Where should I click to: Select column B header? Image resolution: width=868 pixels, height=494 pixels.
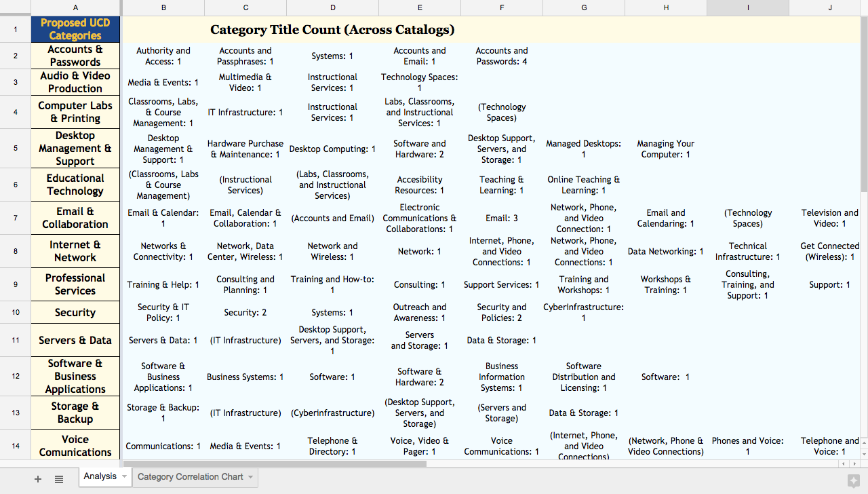tap(163, 7)
